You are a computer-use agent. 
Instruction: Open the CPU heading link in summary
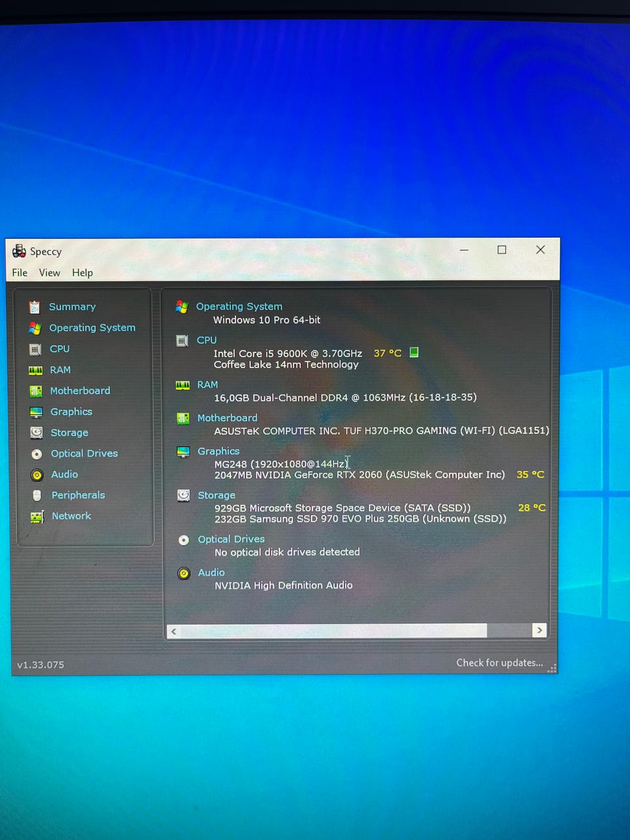point(207,341)
